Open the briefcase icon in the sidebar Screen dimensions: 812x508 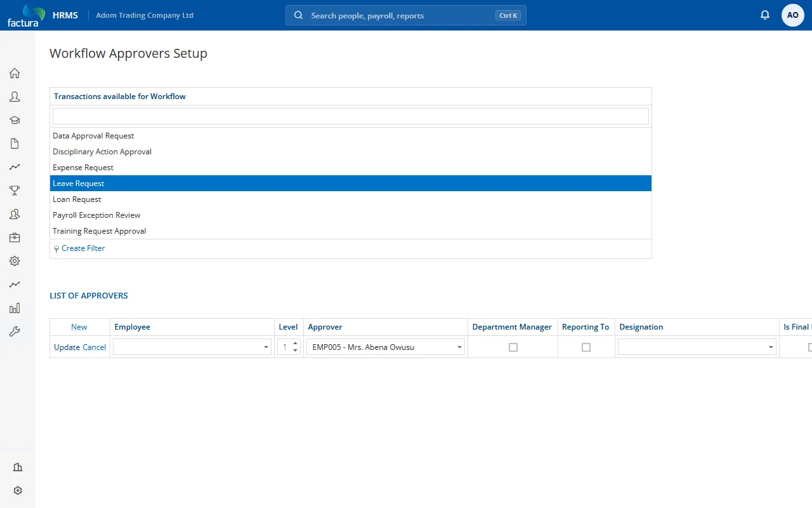(x=15, y=237)
